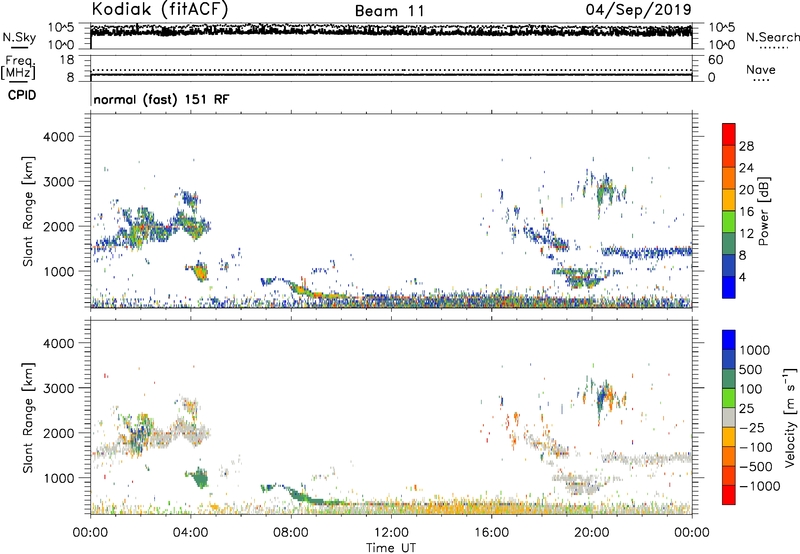
Task: Select the "Time UT" axis title
Action: coord(391,548)
